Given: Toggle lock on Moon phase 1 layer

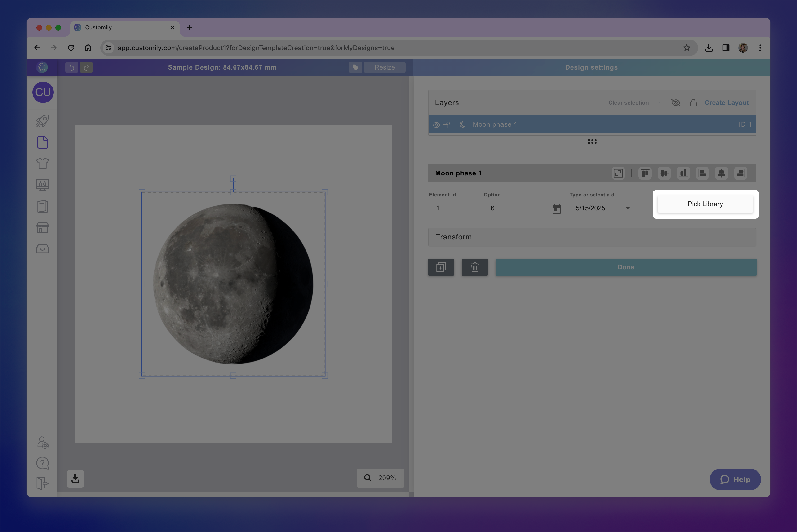Looking at the screenshot, I should point(446,125).
